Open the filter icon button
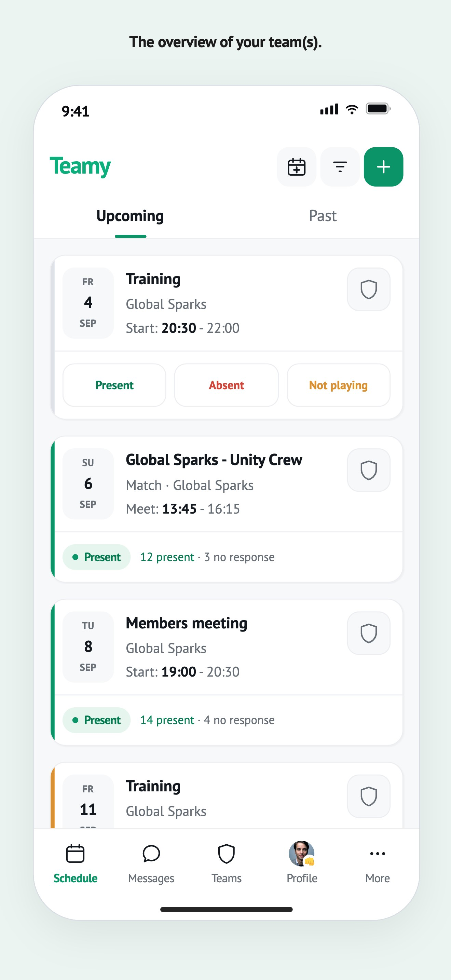This screenshot has height=980, width=451. [x=340, y=167]
